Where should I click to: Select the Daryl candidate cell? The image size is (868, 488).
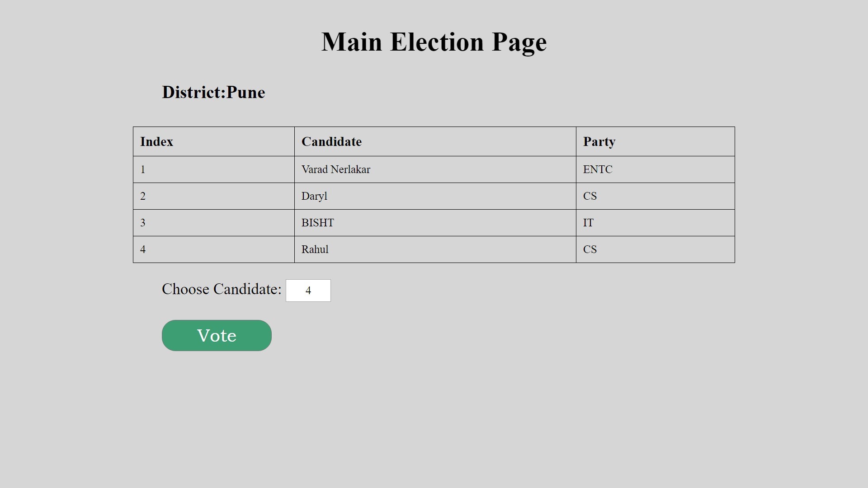pos(435,196)
